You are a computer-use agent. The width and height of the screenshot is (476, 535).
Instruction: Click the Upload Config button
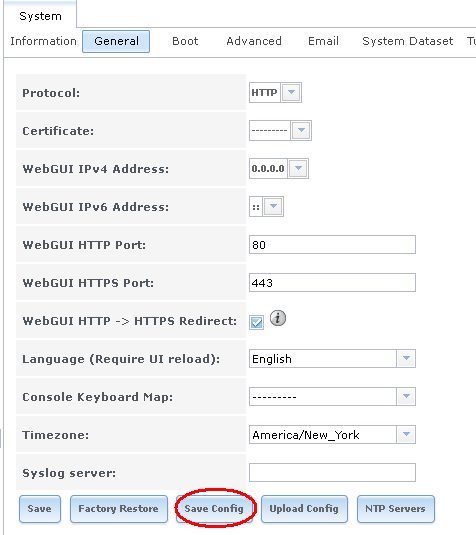click(x=304, y=509)
